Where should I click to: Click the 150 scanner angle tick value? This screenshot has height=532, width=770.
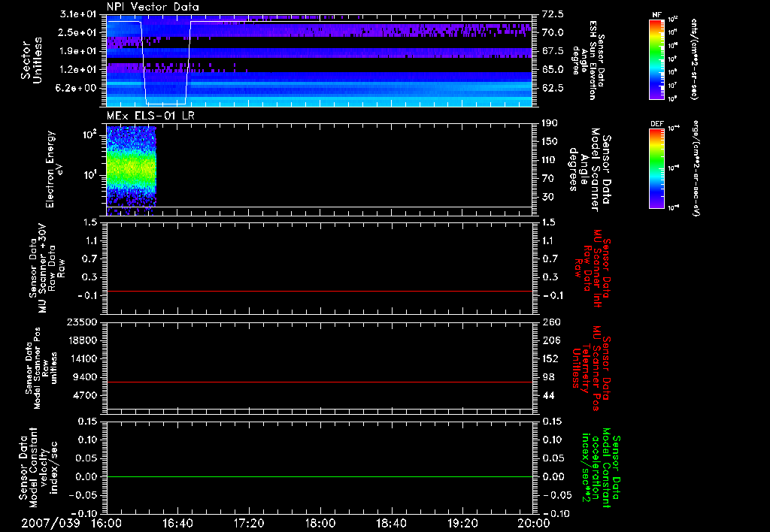(550, 141)
